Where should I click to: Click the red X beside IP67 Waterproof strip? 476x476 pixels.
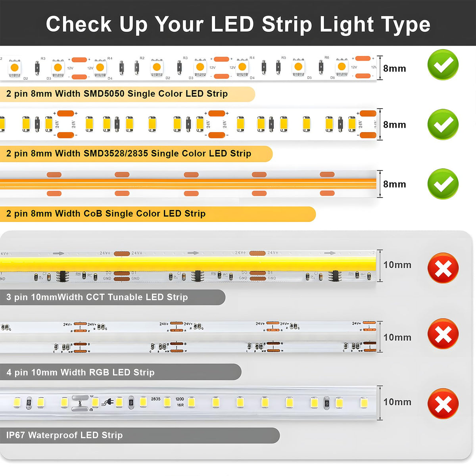click(x=443, y=404)
